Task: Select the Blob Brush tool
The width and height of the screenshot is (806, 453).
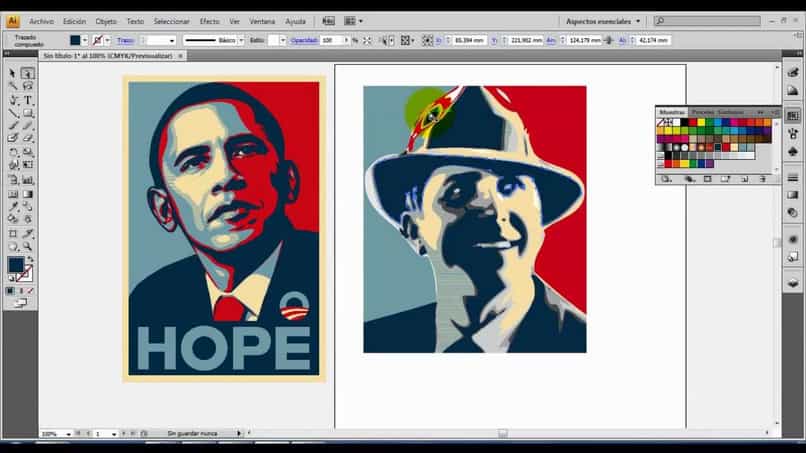Action: [x=12, y=138]
